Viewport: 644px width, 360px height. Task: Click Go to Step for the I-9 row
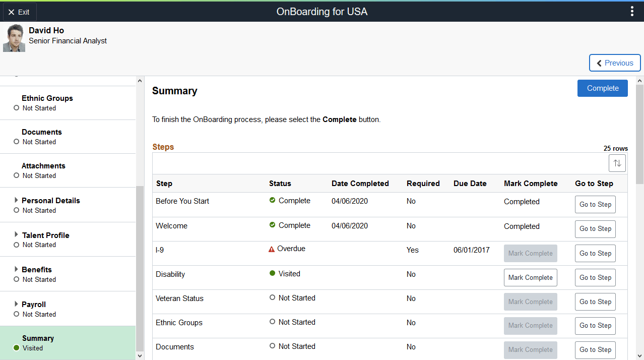click(595, 253)
